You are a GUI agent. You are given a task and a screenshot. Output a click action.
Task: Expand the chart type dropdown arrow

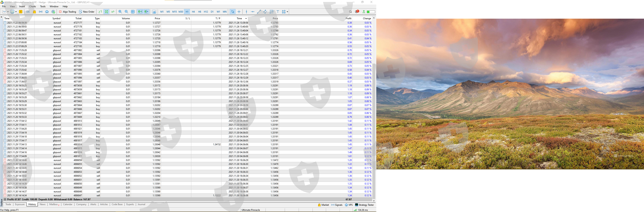click(x=8, y=12)
